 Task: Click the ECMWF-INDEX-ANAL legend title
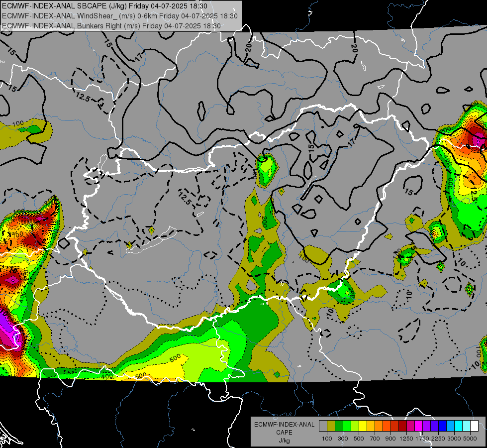tap(284, 425)
